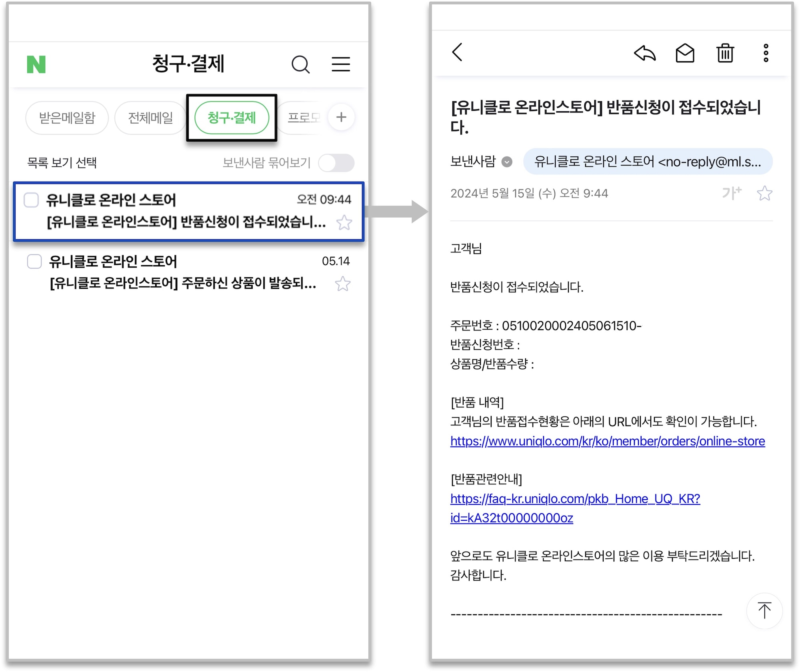Tap sender chip 유니클로 온라인 스토어 no-reply
800x672 pixels.
pos(648,162)
